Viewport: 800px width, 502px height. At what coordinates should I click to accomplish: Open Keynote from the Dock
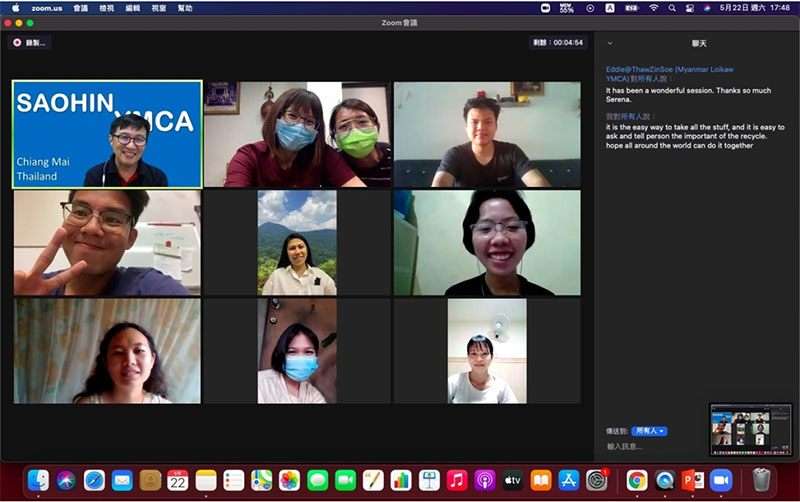429,480
